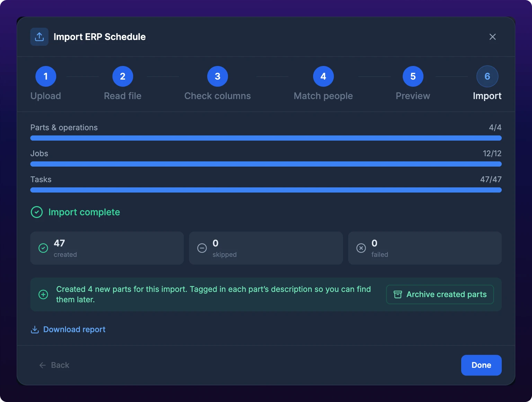Open step 4 Match people

point(323,83)
